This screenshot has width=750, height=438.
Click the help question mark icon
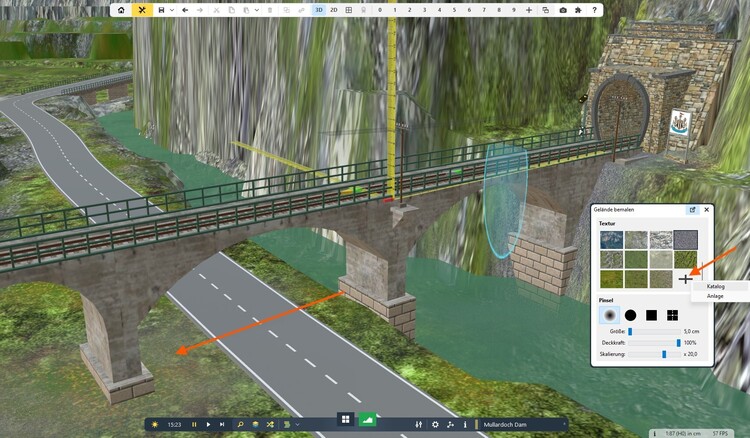click(x=592, y=9)
